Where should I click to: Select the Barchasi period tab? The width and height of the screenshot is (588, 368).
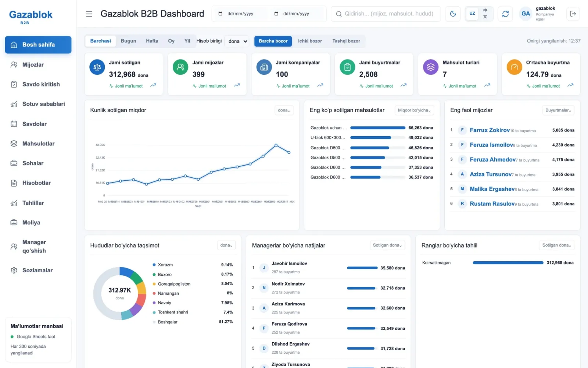tap(100, 41)
